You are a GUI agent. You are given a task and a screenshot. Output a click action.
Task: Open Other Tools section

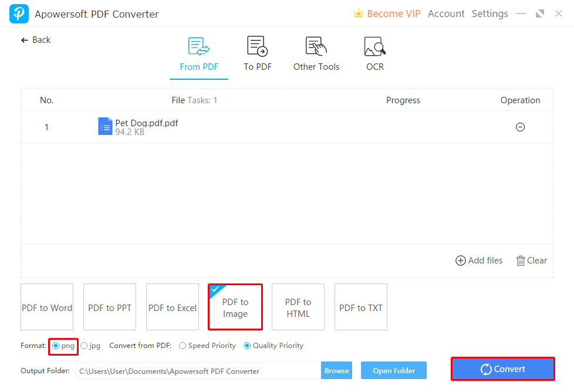316,53
